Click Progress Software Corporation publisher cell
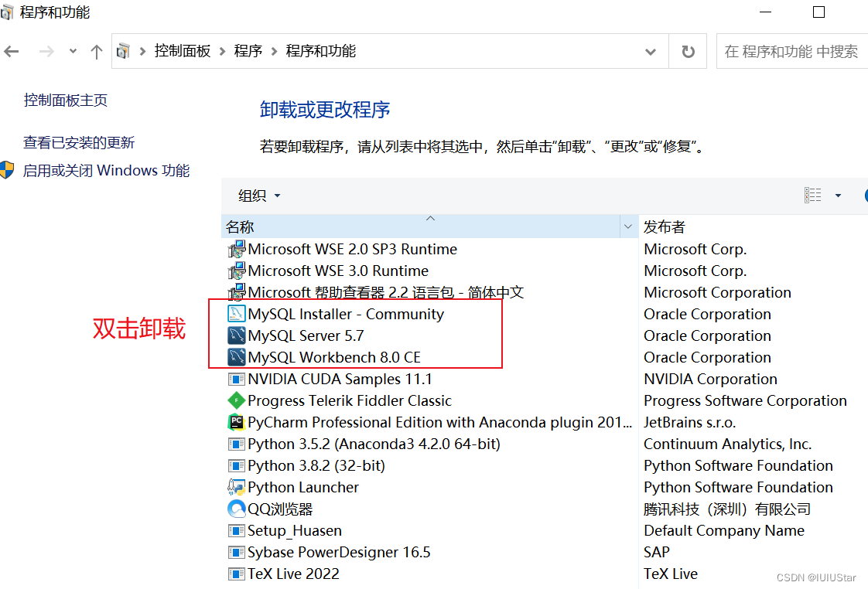 click(x=746, y=400)
